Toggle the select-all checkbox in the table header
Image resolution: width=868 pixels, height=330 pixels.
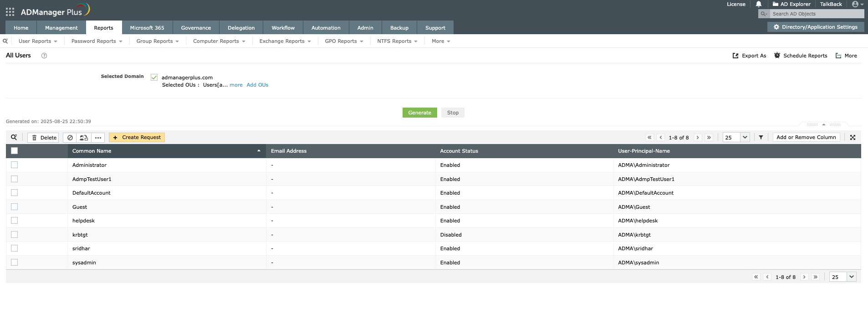[x=14, y=151]
